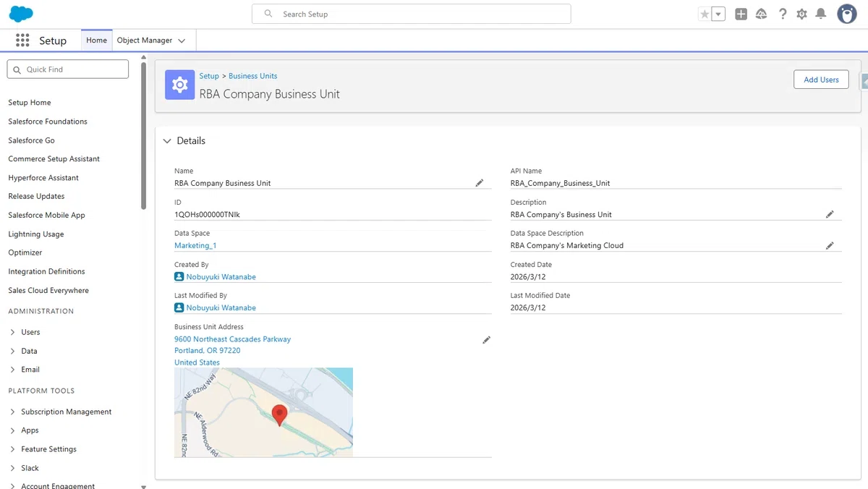Open Nobuyuki Watanabe link under Last Modified By
Image resolution: width=868 pixels, height=489 pixels.
(x=221, y=308)
